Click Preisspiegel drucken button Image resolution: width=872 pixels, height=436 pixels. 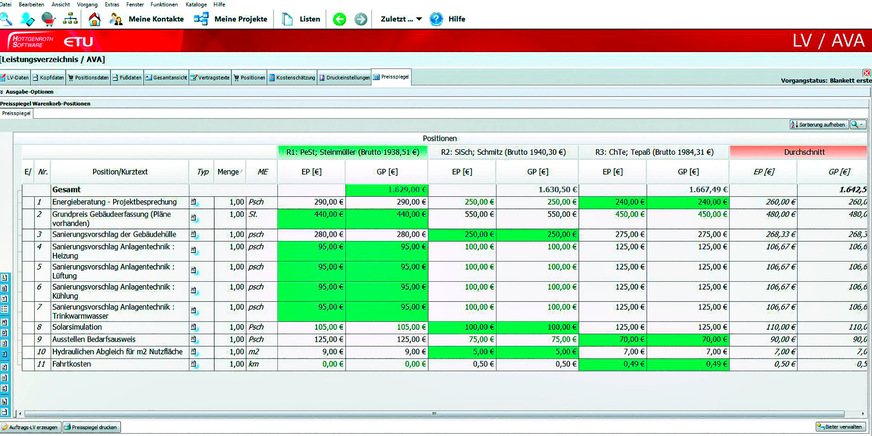pyautogui.click(x=92, y=427)
